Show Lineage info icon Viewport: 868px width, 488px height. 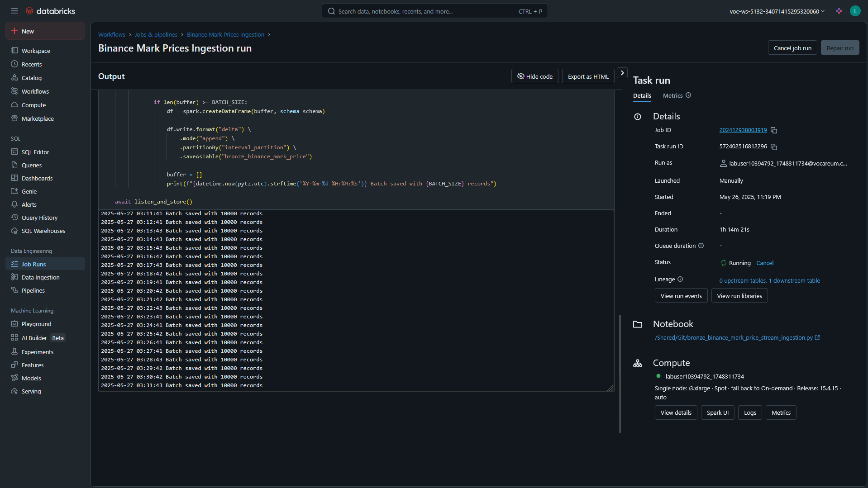[x=680, y=280]
